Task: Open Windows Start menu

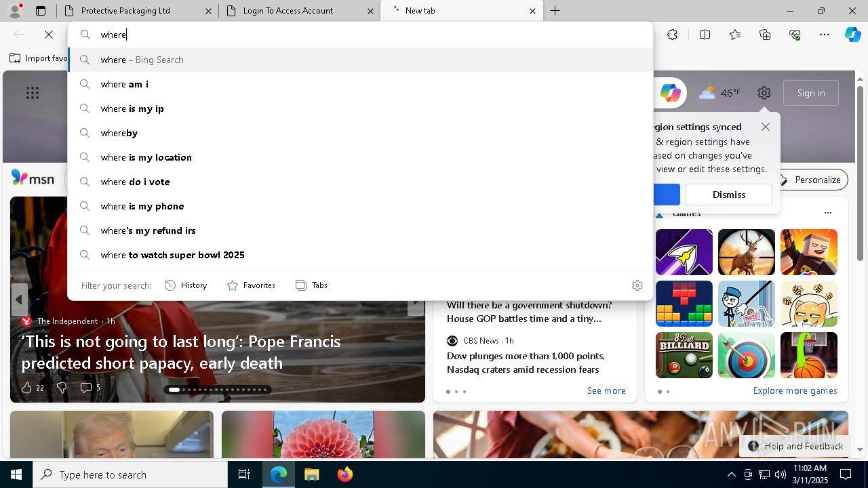Action: click(16, 474)
